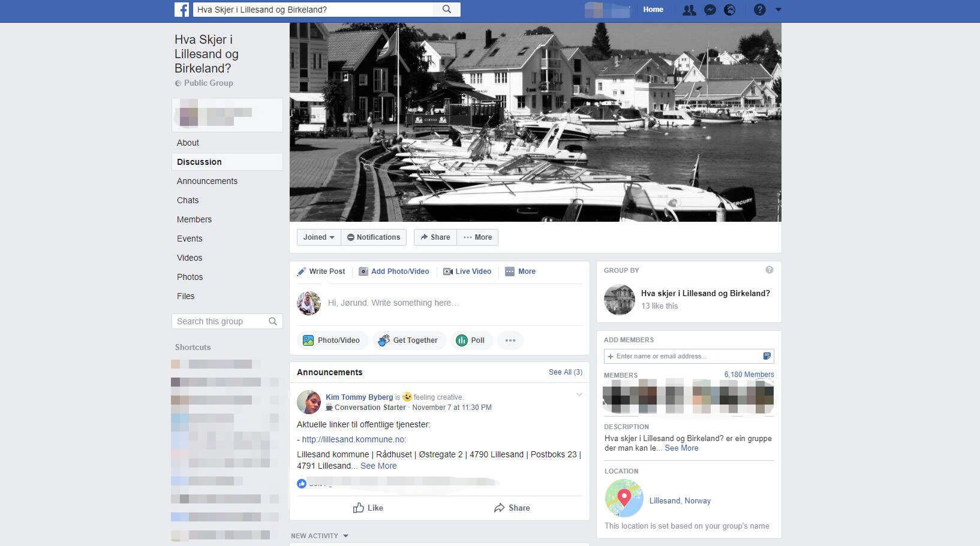The image size is (980, 546).
Task: Go to the Events section in sidebar
Action: point(190,239)
